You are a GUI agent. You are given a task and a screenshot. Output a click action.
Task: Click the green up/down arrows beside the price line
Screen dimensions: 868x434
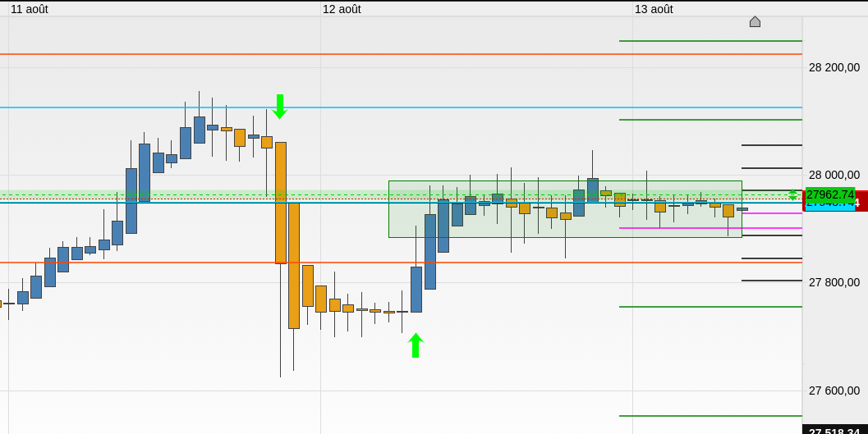pos(792,194)
